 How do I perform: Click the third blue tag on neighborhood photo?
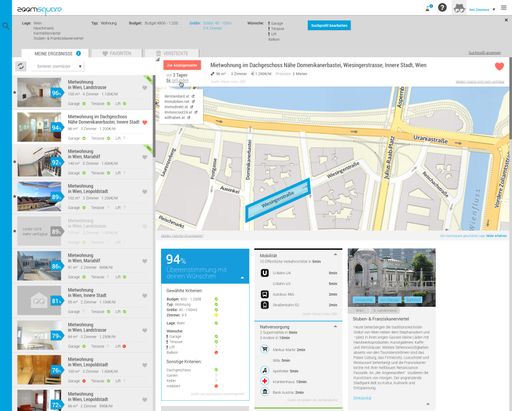413,300
